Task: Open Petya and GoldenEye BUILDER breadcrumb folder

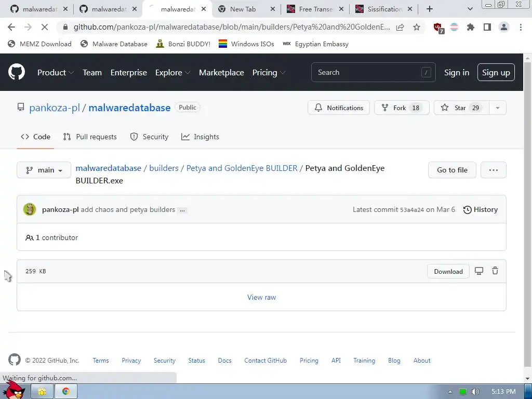Action: (242, 168)
